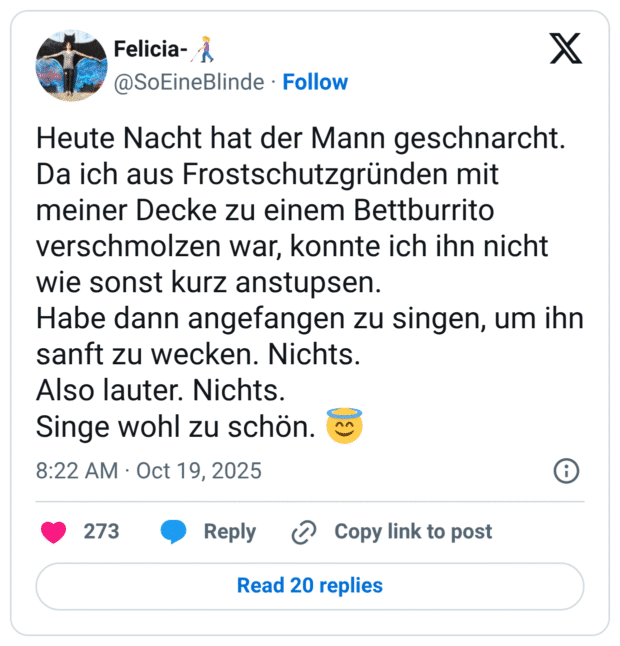
Task: Like the post with the heart icon
Action: [54, 532]
